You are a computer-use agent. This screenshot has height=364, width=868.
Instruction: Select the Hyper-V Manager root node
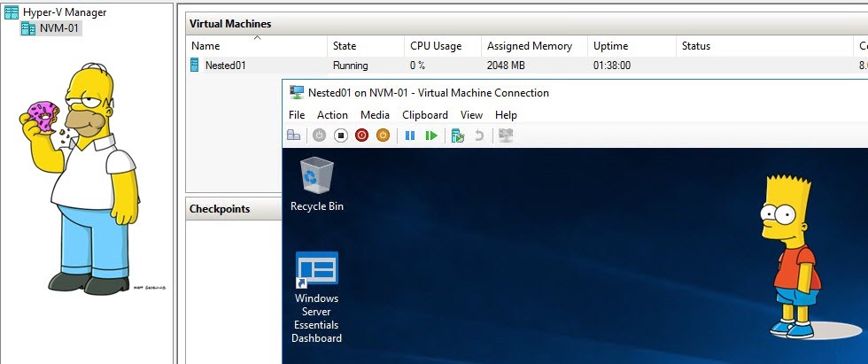[64, 12]
